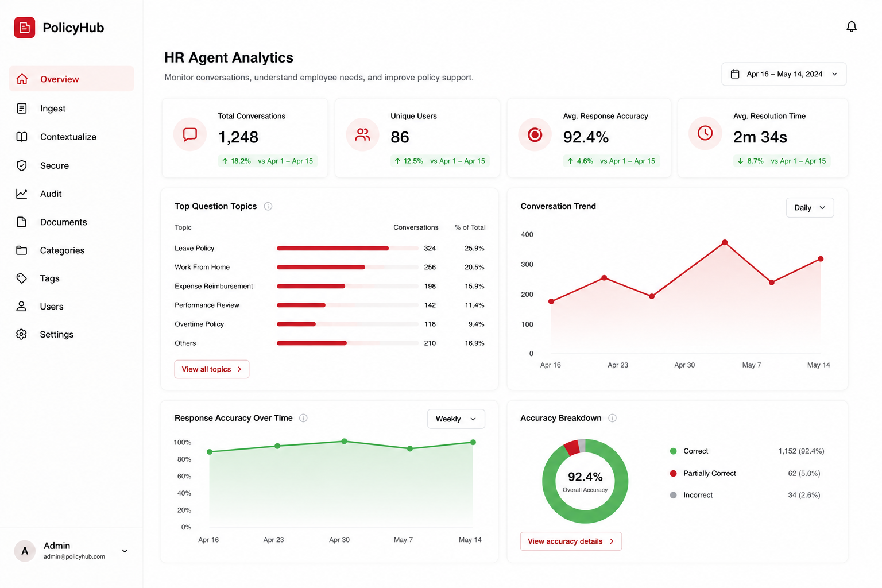The width and height of the screenshot is (882, 588).
Task: Click the Contextualize book icon
Action: (22, 137)
